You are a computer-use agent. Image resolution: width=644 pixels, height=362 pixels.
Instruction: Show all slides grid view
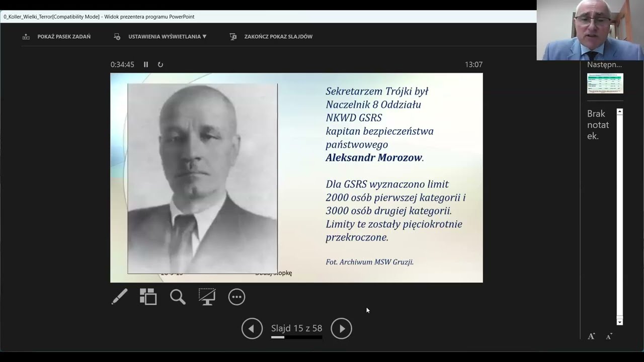pos(148,297)
